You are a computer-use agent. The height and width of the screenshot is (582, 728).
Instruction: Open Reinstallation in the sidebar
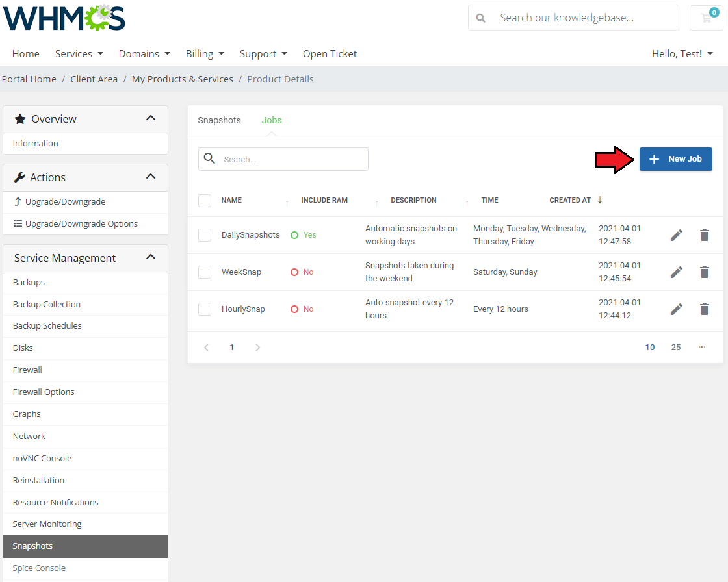coord(85,481)
